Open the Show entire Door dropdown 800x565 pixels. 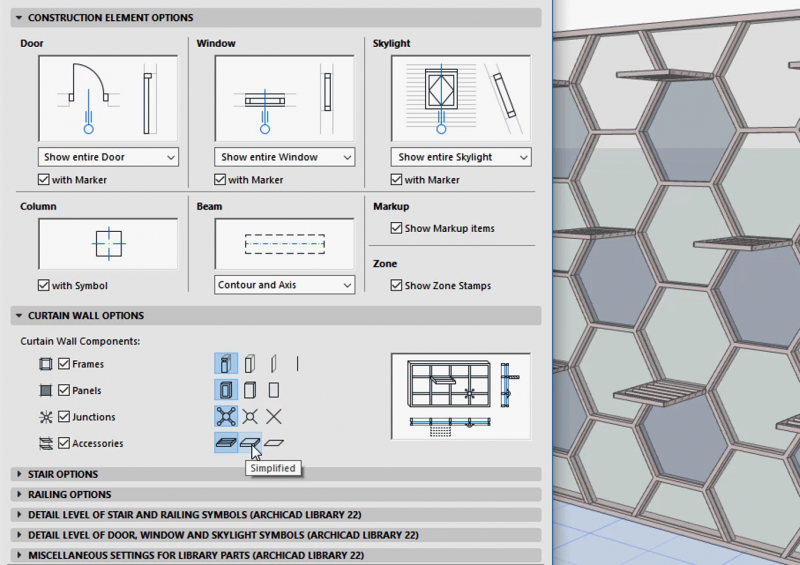108,157
